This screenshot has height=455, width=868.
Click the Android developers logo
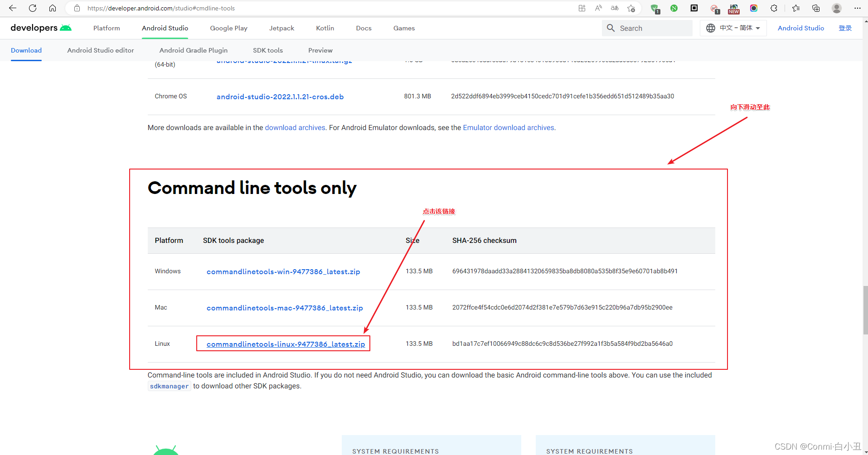[41, 28]
